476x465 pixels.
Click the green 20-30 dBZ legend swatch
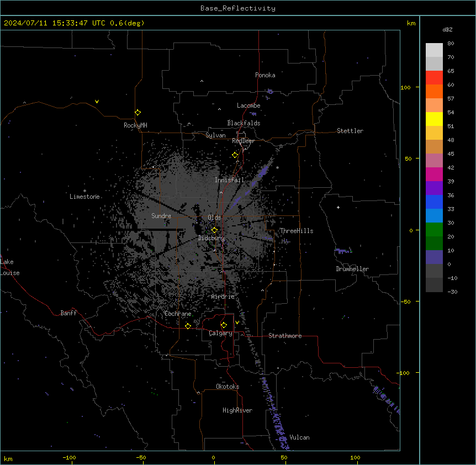click(x=434, y=230)
